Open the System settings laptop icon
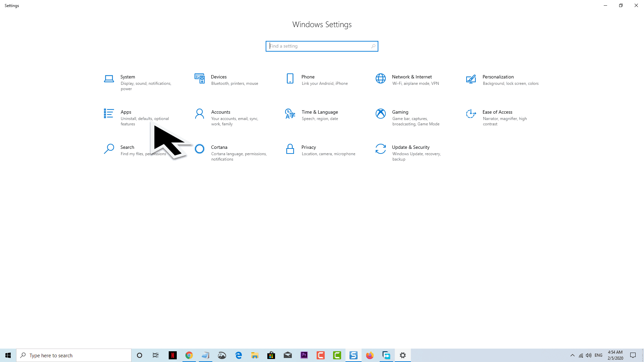Image resolution: width=644 pixels, height=362 pixels. pyautogui.click(x=109, y=79)
